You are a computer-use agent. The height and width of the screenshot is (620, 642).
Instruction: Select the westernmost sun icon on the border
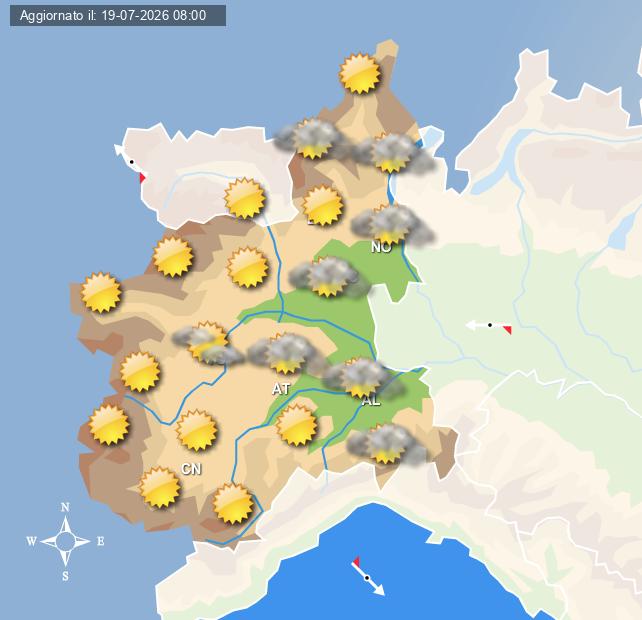click(101, 293)
